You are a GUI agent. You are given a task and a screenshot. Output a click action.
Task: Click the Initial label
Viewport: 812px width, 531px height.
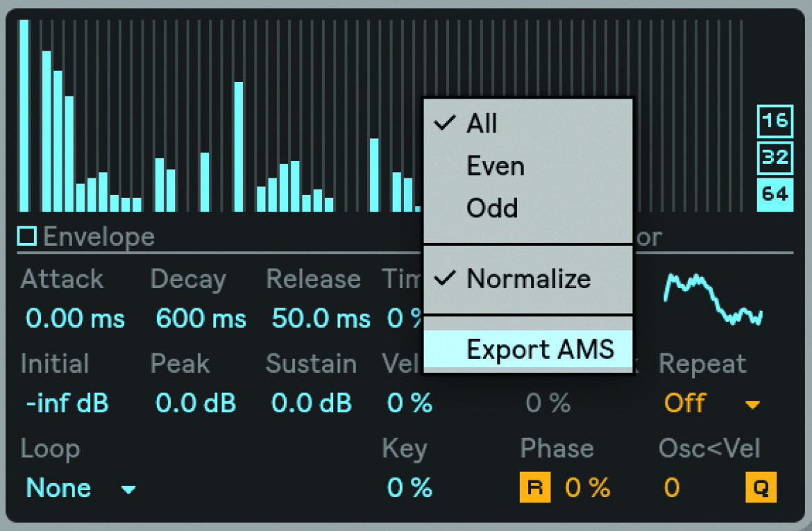pos(55,364)
